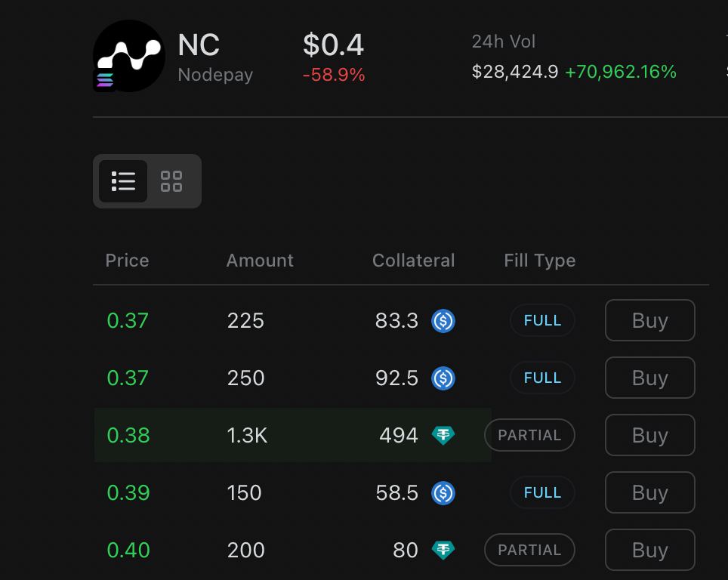Select the 1.3K amount cell
The width and height of the screenshot is (728, 580).
[247, 435]
